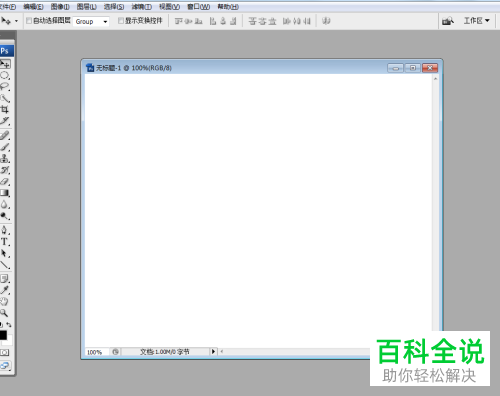Click the distribute vertical centers icon
The image size is (500, 396).
[262, 21]
